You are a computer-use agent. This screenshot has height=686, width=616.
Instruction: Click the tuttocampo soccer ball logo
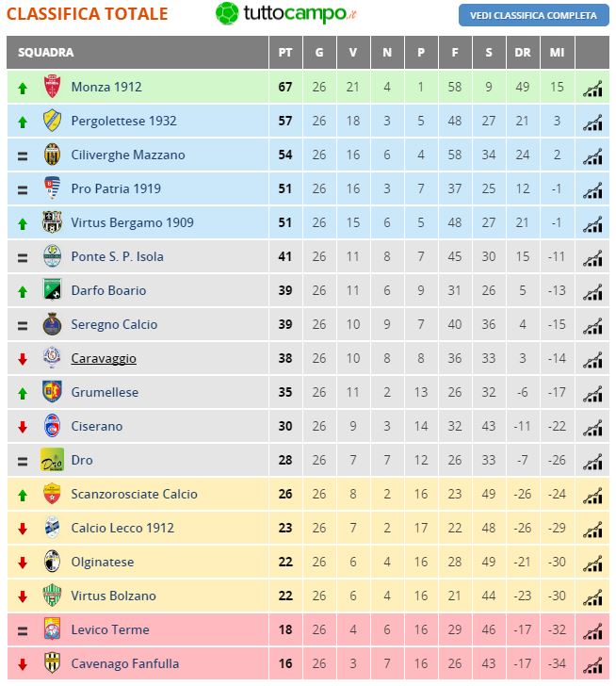click(227, 14)
